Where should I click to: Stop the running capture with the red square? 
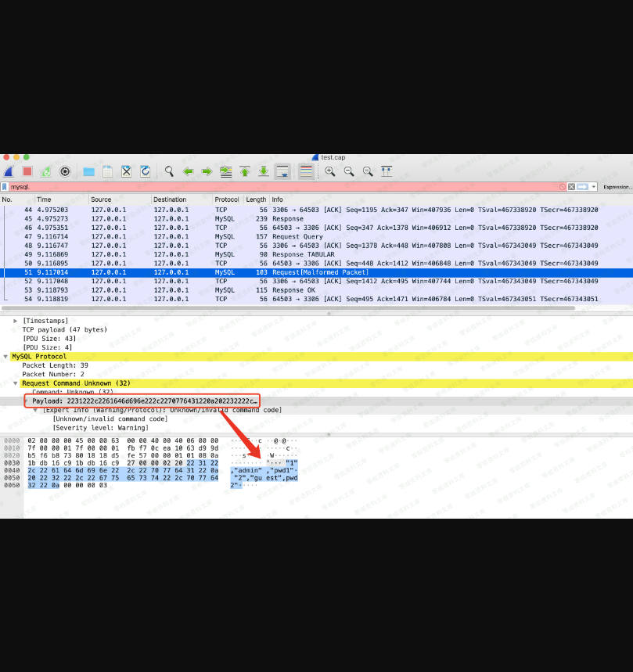[x=27, y=171]
